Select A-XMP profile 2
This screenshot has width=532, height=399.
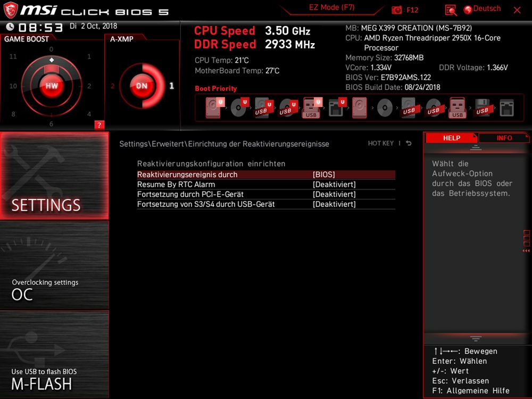click(112, 86)
